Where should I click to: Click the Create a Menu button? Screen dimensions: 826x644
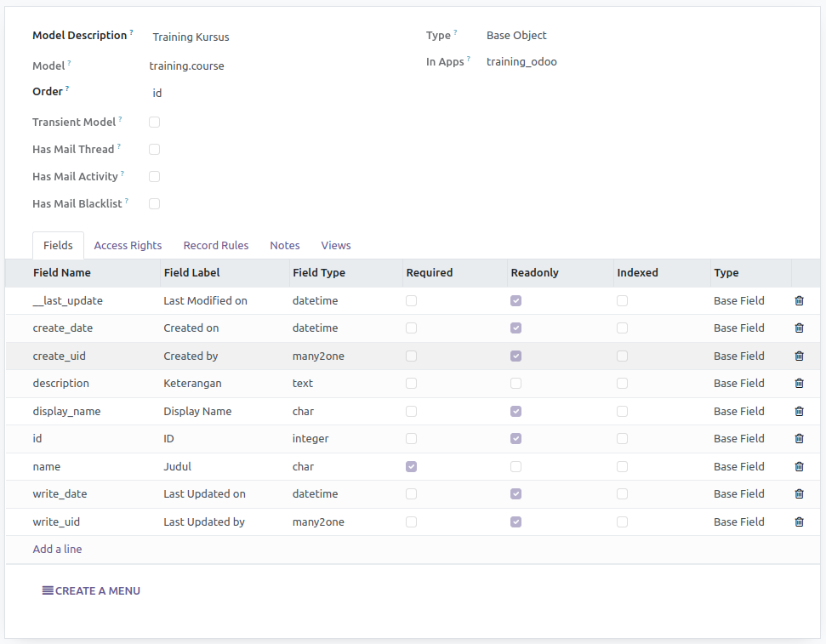pos(91,590)
